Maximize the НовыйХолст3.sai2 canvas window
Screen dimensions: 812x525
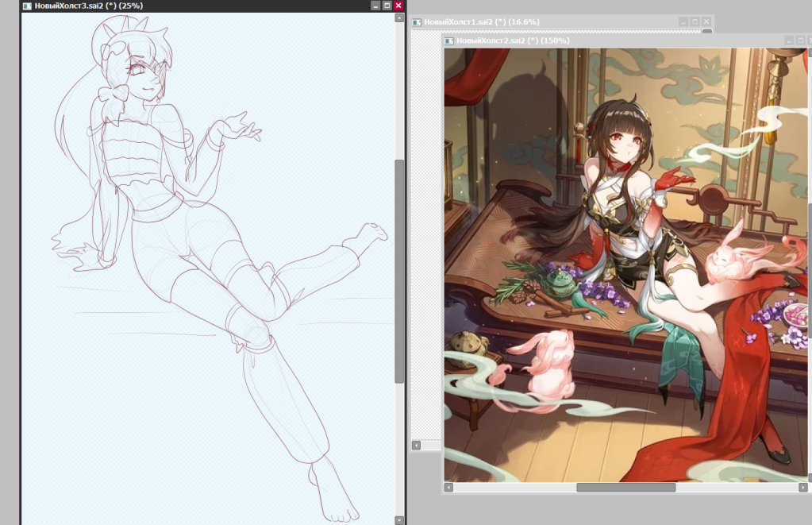point(387,6)
